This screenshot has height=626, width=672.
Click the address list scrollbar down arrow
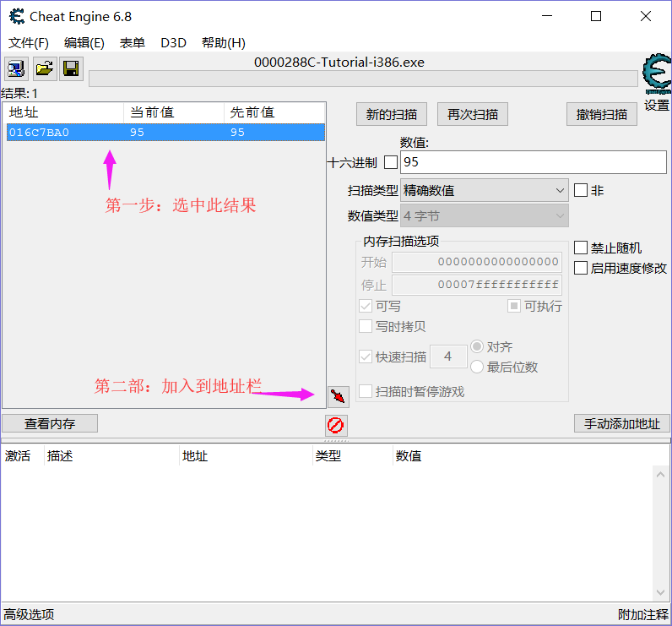click(660, 592)
